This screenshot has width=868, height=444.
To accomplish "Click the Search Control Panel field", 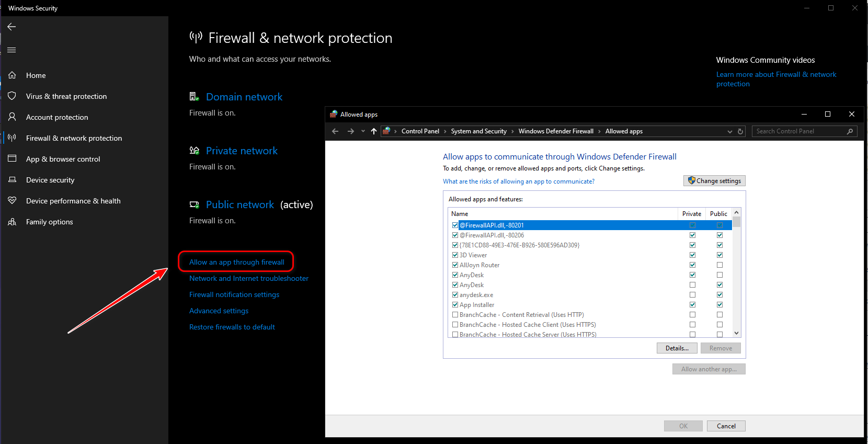I will coord(799,131).
